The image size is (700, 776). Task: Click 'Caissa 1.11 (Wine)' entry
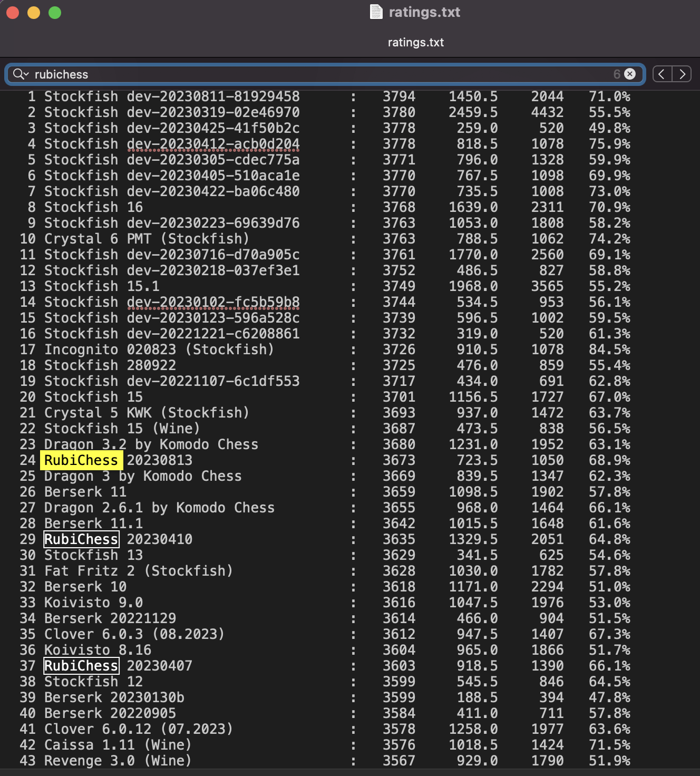coord(118,745)
